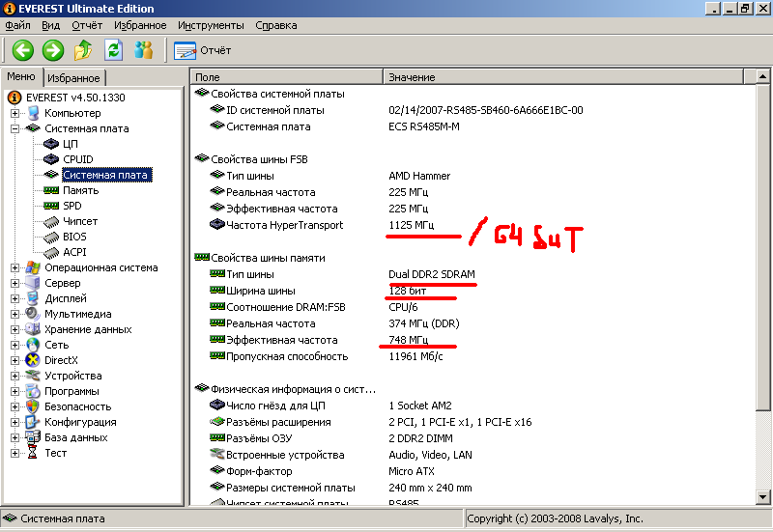
Task: Refresh using the green arrows page icon
Action: click(114, 50)
